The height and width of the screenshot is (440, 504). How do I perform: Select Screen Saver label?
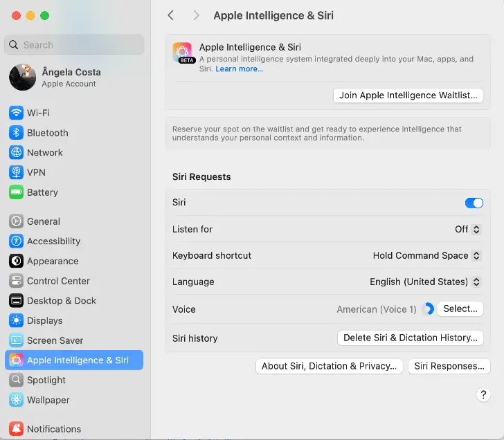coord(55,340)
